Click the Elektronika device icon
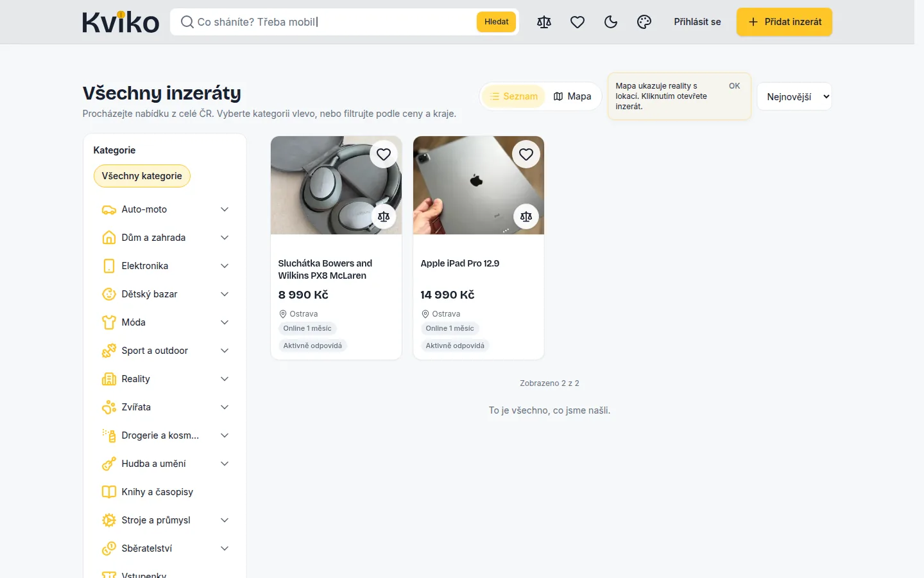This screenshot has width=924, height=578. tap(109, 266)
